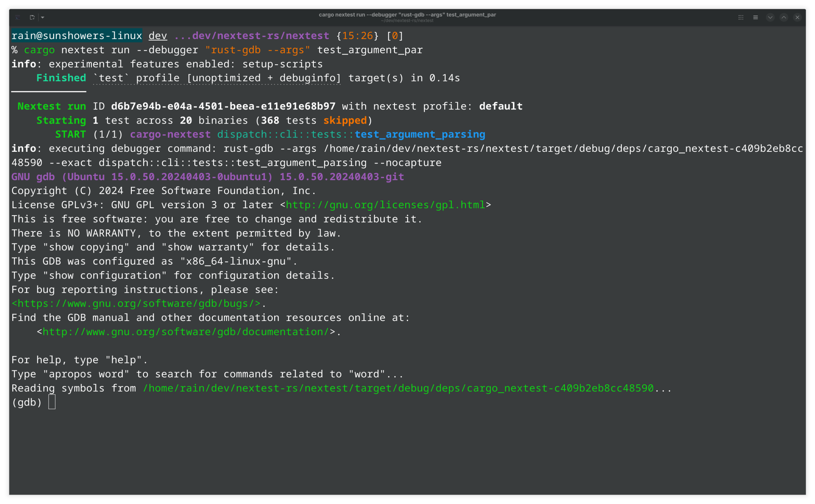815x504 pixels.
Task: Click the skipped tests count text
Action: pos(345,120)
